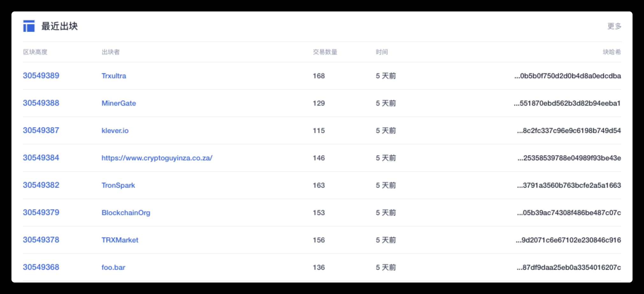Click the 块哈希 column header
The height and width of the screenshot is (294, 644).
[612, 52]
